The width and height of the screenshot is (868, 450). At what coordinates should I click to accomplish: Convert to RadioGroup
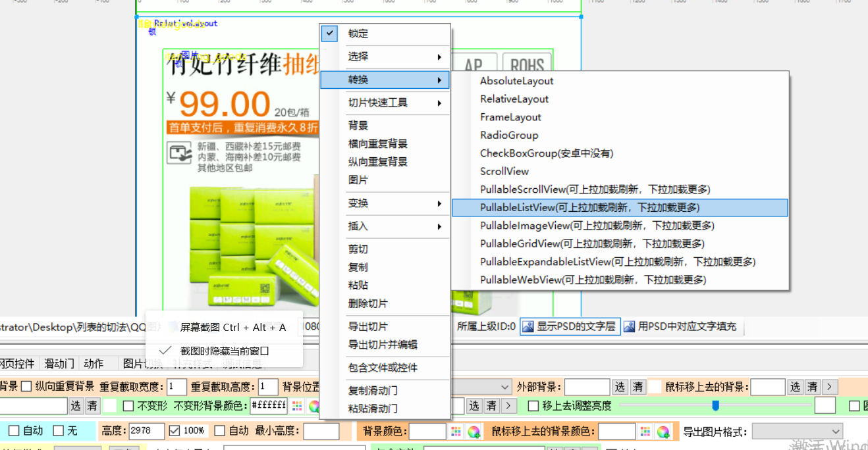pyautogui.click(x=620, y=135)
